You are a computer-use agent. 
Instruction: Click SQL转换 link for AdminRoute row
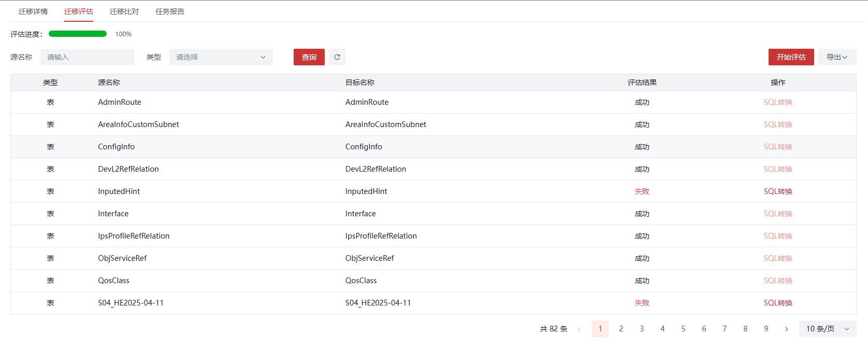pos(777,102)
